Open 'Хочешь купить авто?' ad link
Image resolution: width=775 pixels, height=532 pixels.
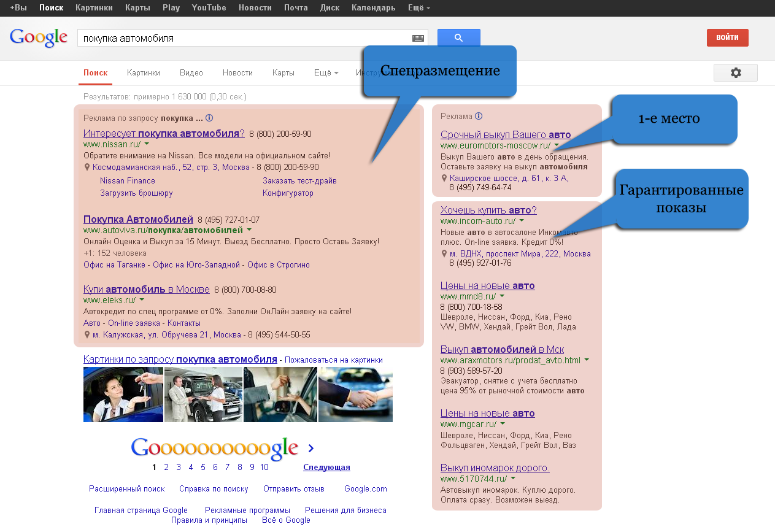[488, 210]
